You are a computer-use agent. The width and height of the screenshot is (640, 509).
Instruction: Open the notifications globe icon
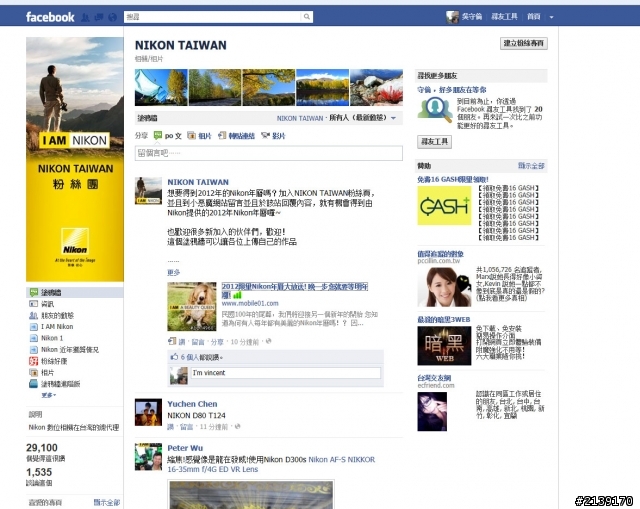(x=112, y=17)
